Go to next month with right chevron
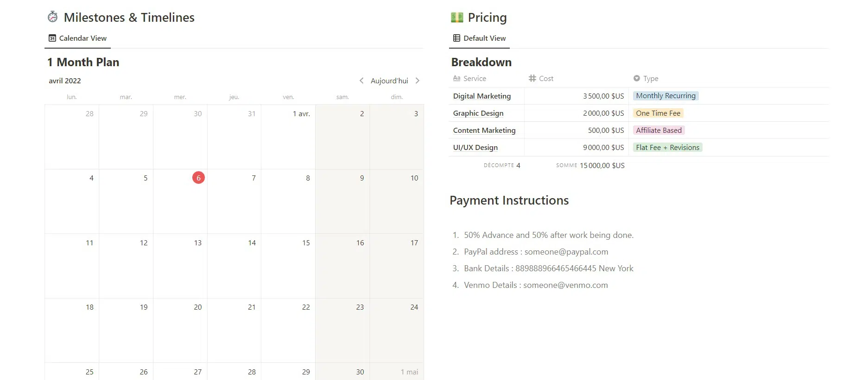Image resolution: width=868 pixels, height=380 pixels. point(418,81)
